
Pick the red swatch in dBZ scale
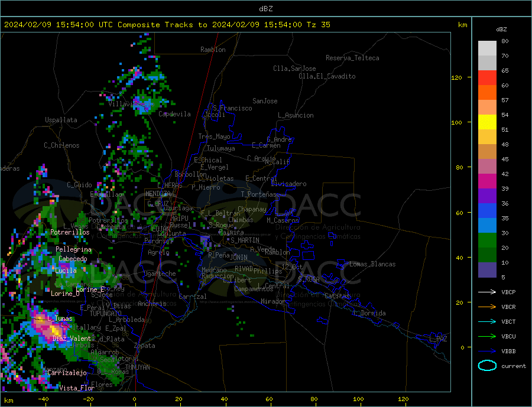pyautogui.click(x=487, y=77)
